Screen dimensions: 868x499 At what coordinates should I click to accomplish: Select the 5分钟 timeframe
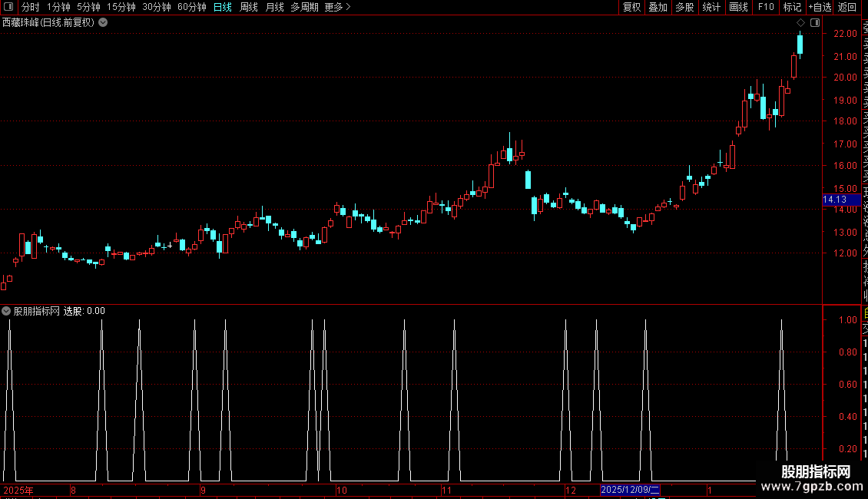click(x=88, y=7)
